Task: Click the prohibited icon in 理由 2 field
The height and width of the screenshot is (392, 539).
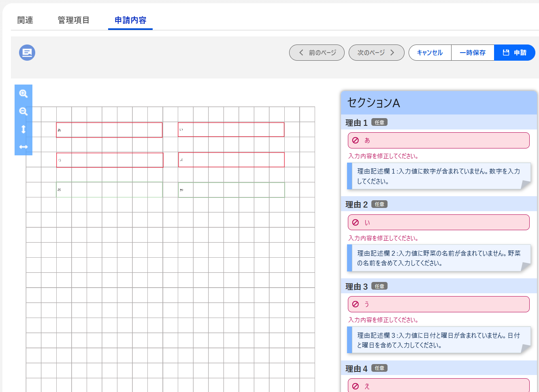Action: [356, 222]
